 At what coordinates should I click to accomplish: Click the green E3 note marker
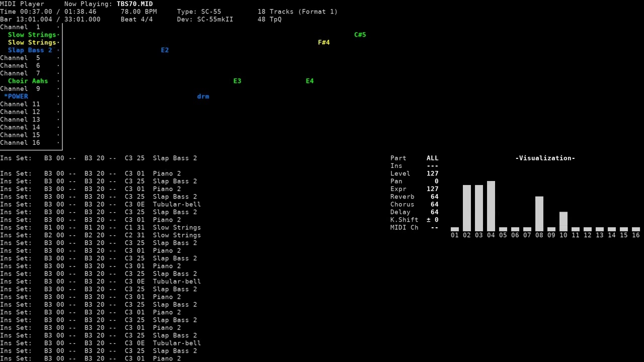click(237, 81)
